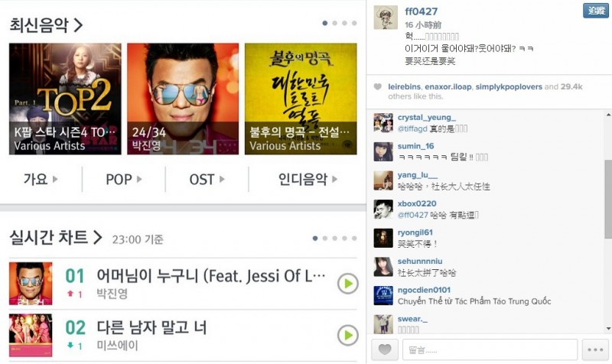The width and height of the screenshot is (612, 364).
Task: Click the ff0427 profile avatar
Action: click(386, 18)
